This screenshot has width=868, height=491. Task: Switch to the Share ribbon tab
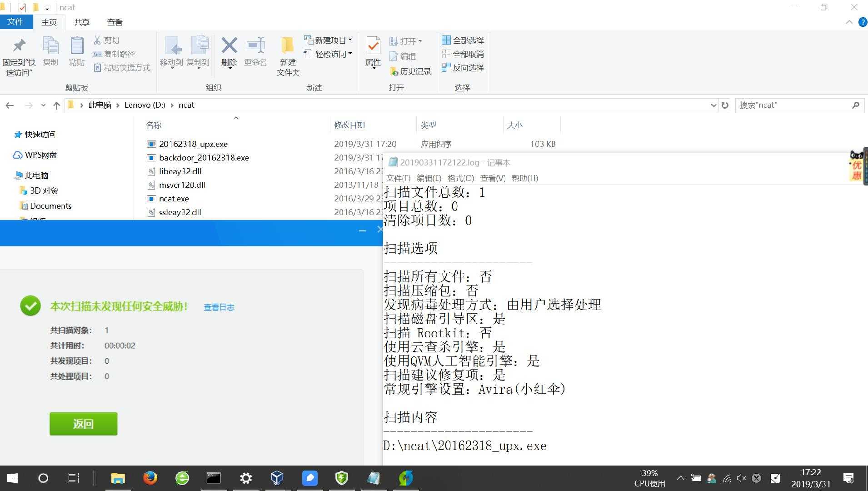[82, 22]
